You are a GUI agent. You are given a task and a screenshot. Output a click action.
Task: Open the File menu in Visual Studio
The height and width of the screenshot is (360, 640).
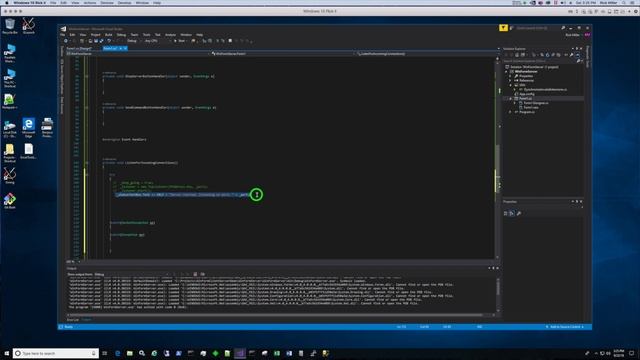coord(62,35)
